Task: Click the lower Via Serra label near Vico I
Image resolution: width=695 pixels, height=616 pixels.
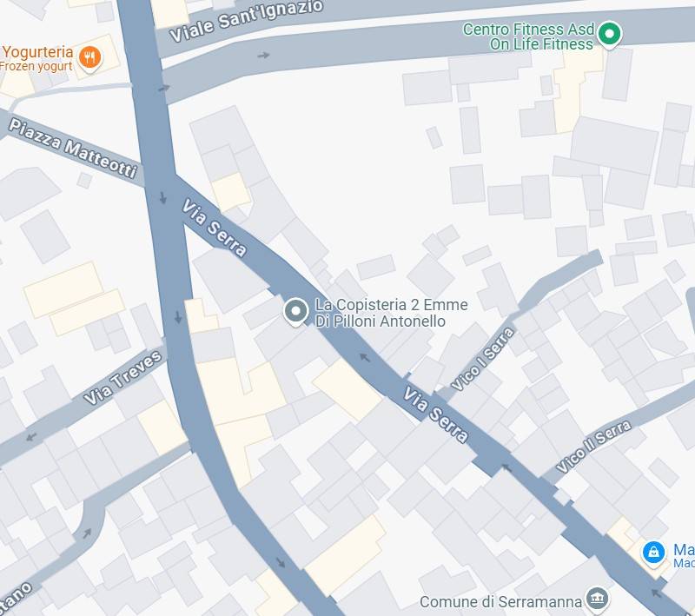Action: pos(435,414)
